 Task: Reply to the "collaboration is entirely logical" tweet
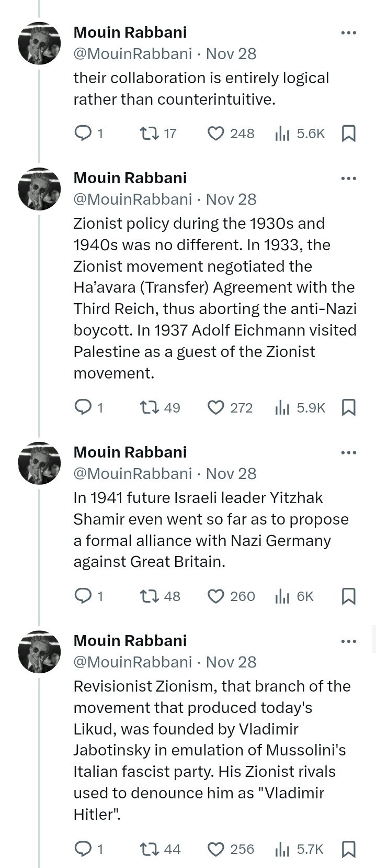point(84,133)
